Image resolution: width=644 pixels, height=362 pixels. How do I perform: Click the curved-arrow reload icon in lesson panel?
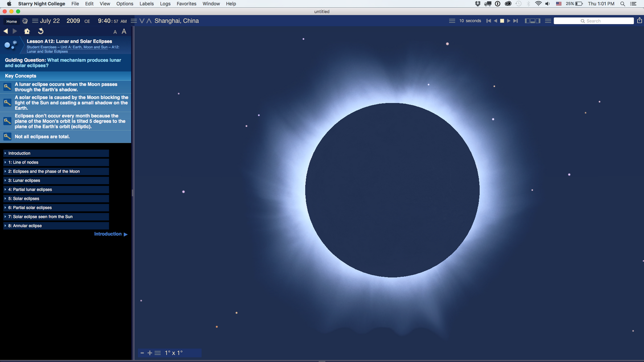coord(41,31)
